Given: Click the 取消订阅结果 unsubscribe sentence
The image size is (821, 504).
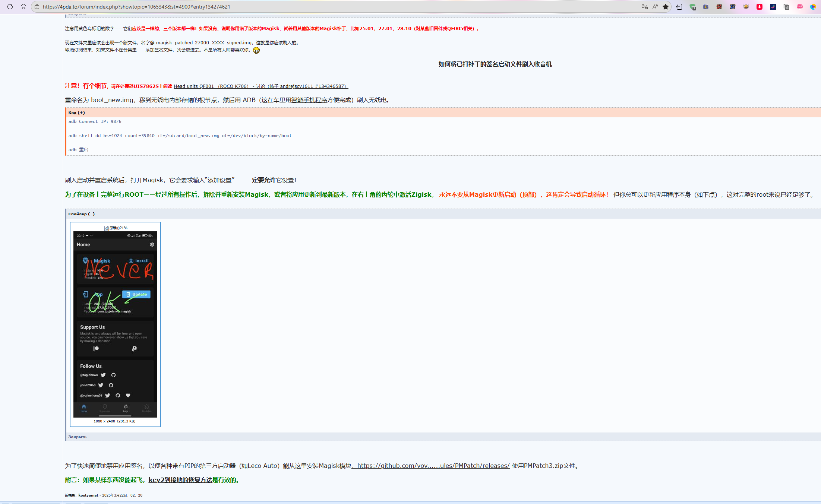Looking at the screenshot, I should coord(158,50).
